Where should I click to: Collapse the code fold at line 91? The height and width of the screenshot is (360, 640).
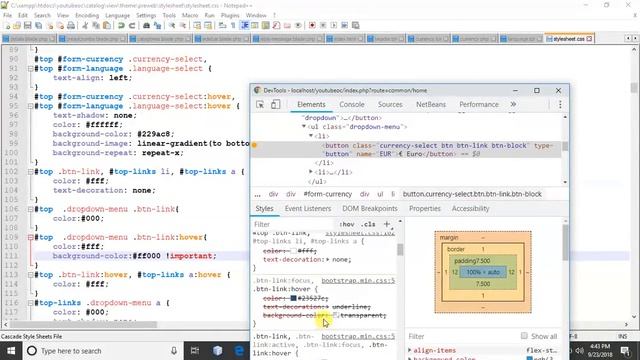coord(30,69)
